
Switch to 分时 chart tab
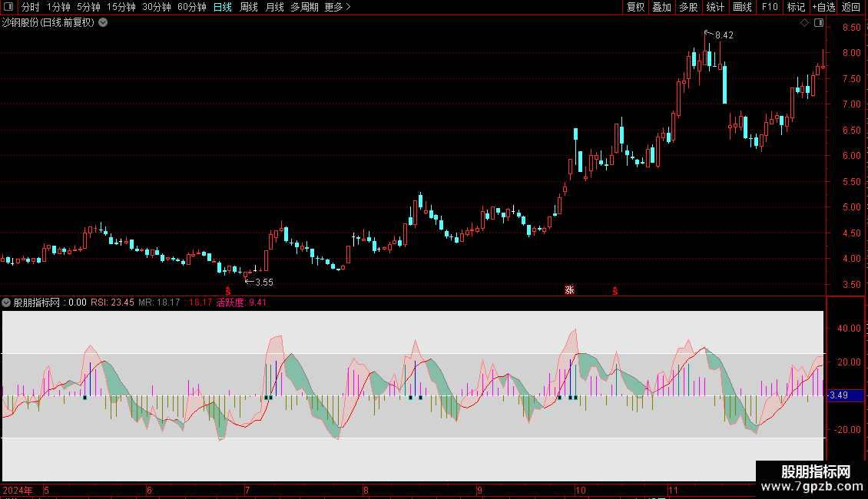pyautogui.click(x=31, y=7)
